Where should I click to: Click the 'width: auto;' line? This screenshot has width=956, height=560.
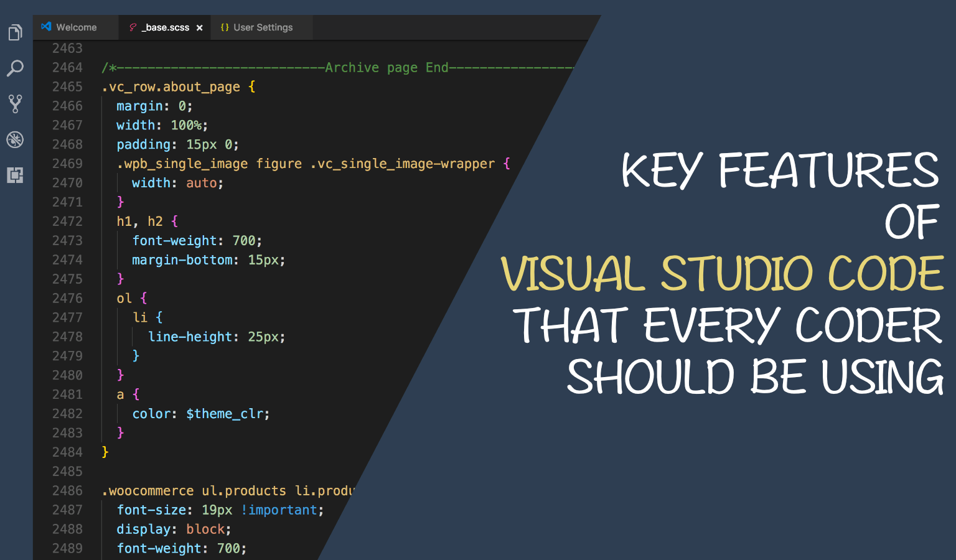point(177,183)
